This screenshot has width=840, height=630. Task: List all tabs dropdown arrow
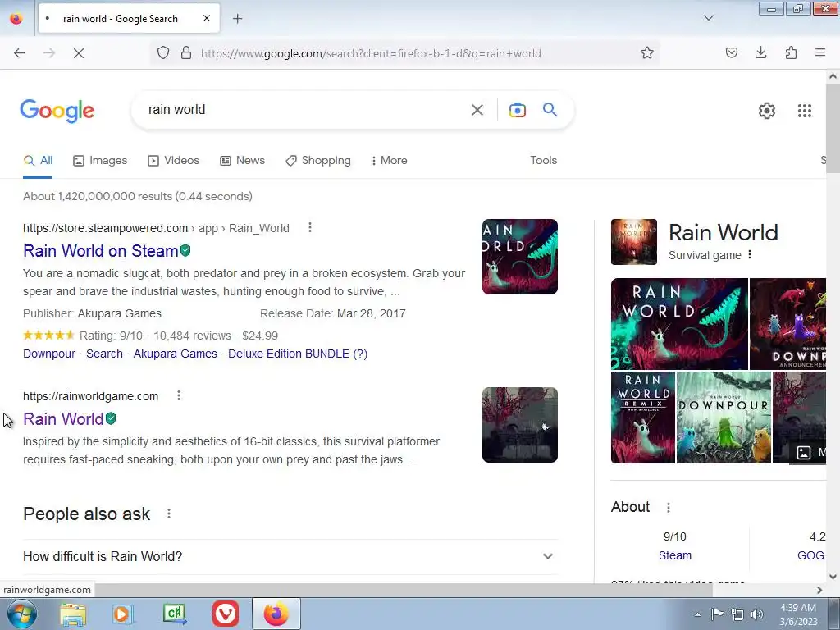(x=709, y=18)
